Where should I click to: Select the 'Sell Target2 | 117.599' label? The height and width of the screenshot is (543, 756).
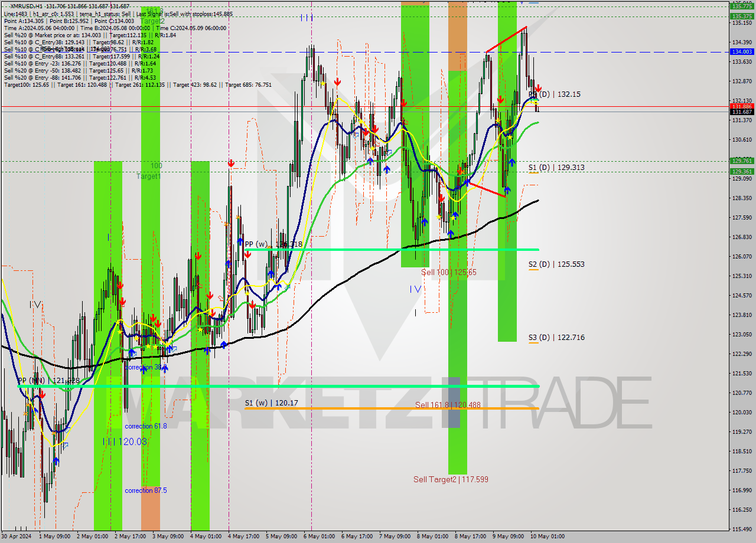(x=451, y=479)
